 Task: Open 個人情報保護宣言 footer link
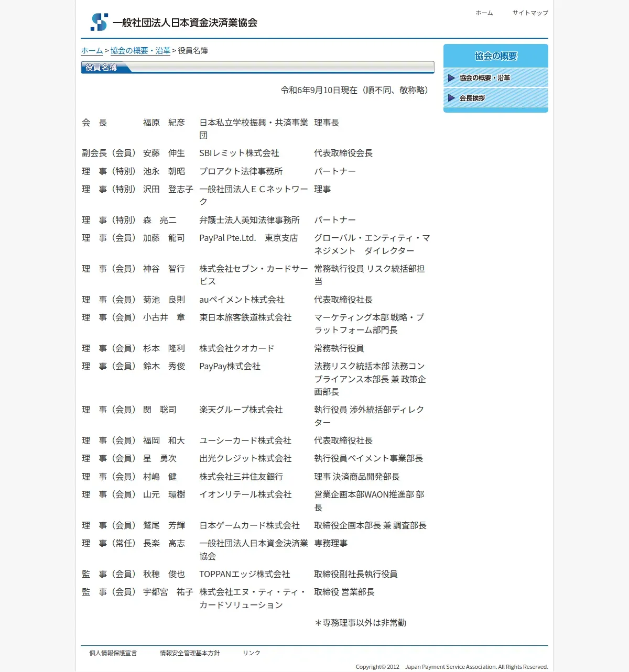113,653
